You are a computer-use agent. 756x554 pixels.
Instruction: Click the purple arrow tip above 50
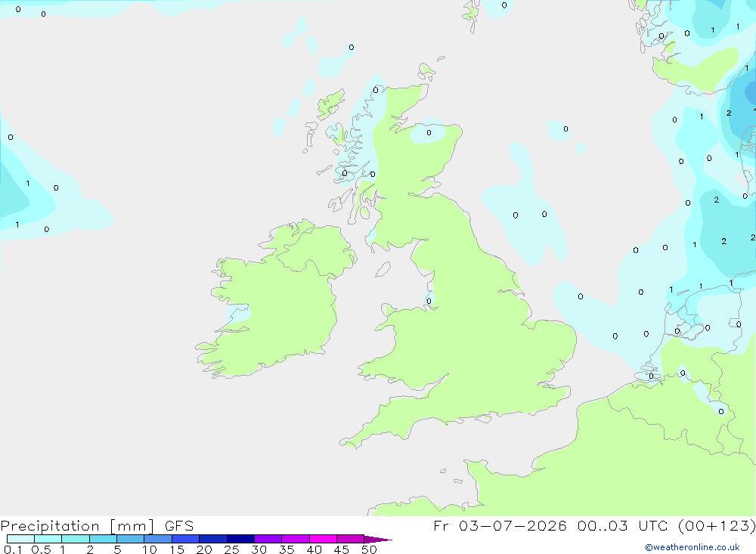[378, 539]
